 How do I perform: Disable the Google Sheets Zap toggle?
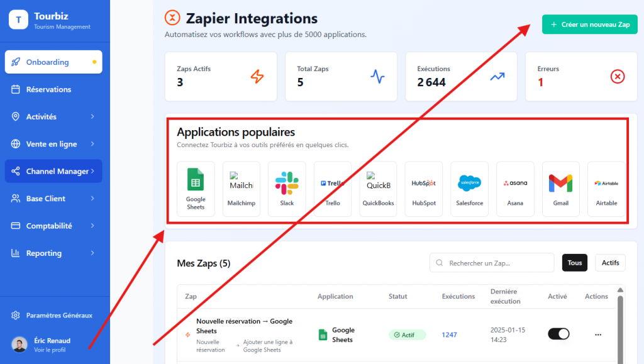[558, 334]
